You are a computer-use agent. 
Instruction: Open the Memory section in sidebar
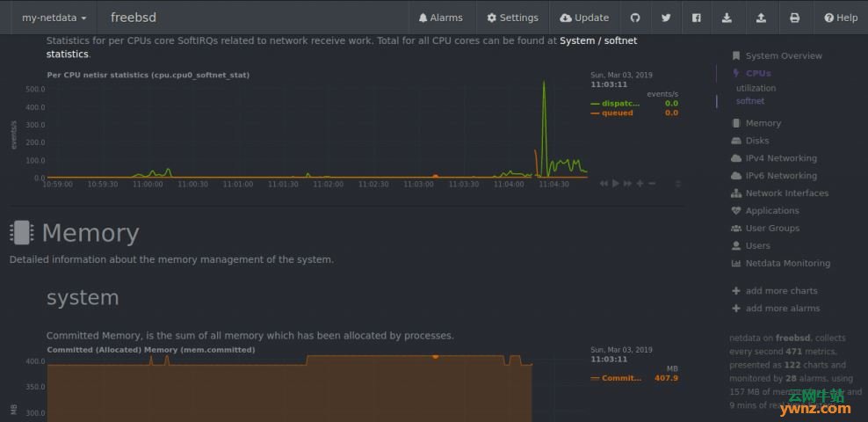click(763, 123)
